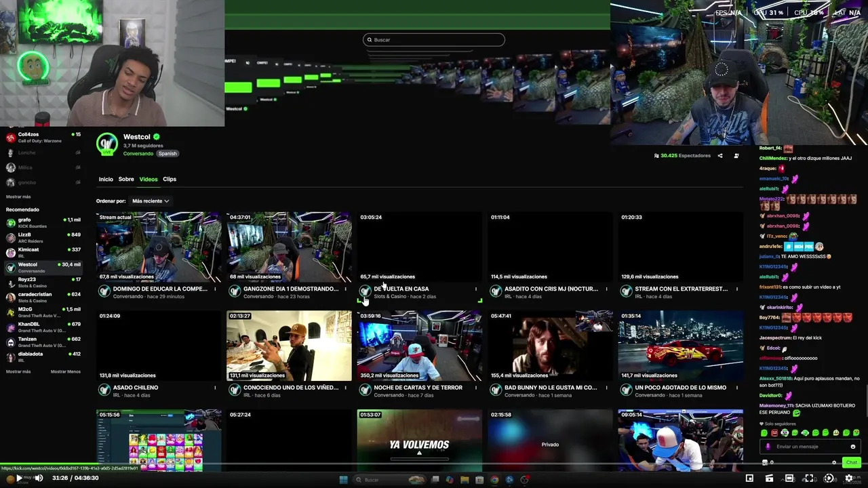Viewport: 868px width, 488px height.
Task: Open chat settings gear icon
Action: click(834, 463)
